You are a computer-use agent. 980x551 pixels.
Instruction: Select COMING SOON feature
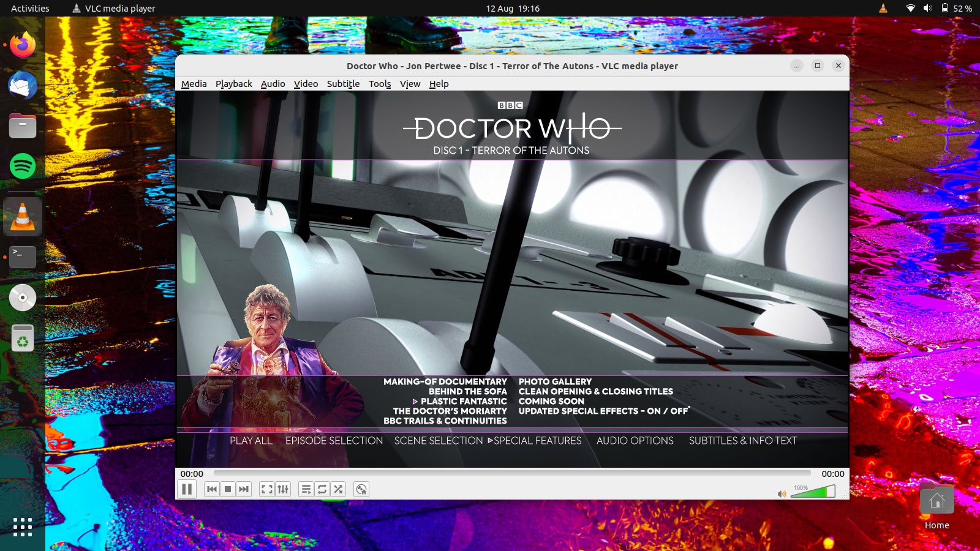pyautogui.click(x=551, y=401)
